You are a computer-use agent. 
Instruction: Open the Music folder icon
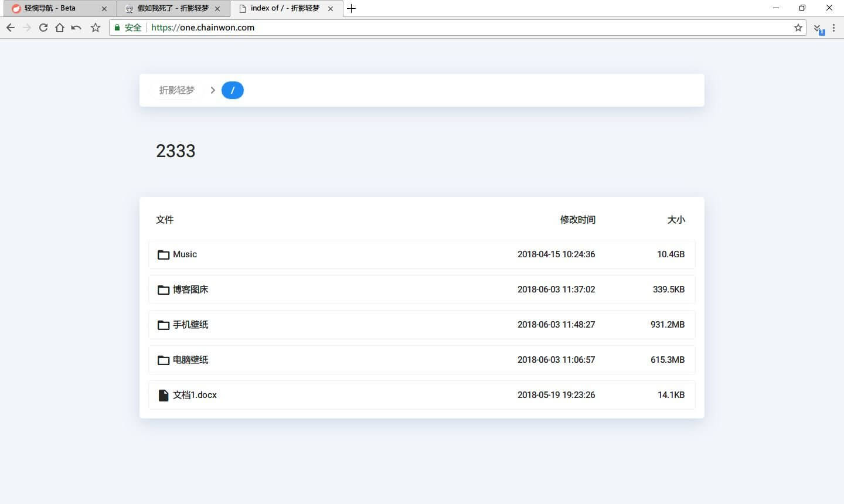(x=164, y=254)
